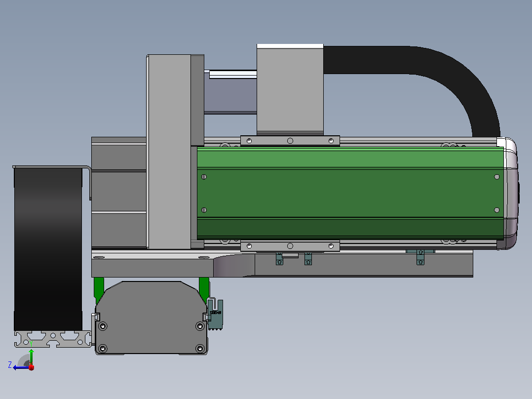Screen dimensions: 532x399
Task: Select the small connector plug beside the motor housing
Action: [215, 314]
